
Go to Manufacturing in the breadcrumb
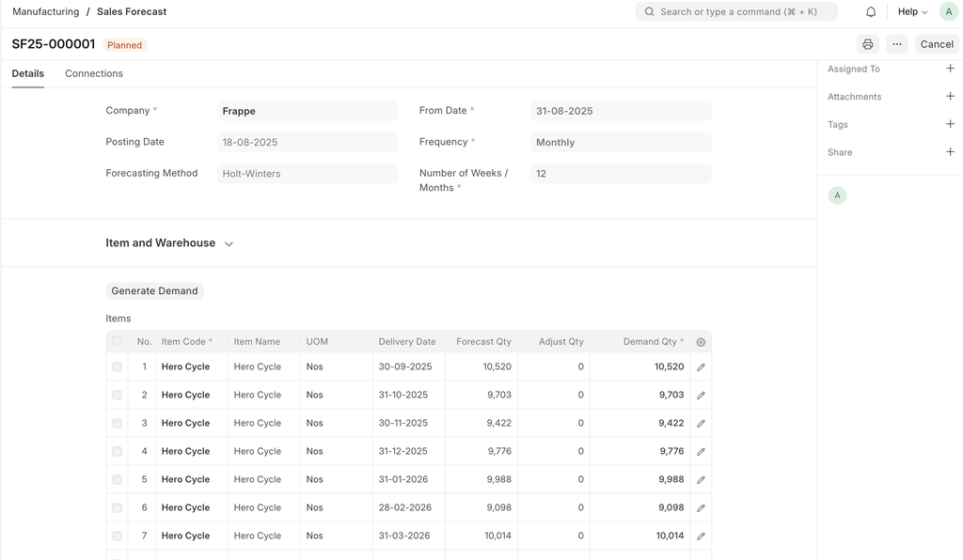pyautogui.click(x=45, y=12)
